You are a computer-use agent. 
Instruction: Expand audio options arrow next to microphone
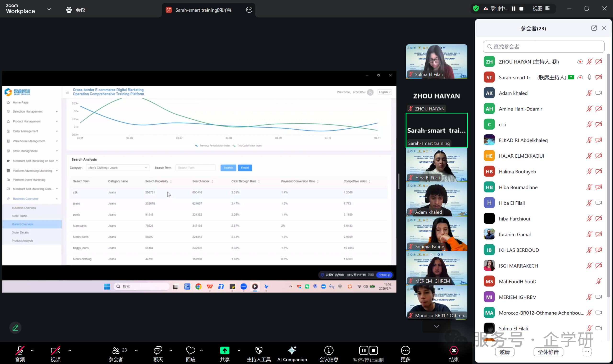32,351
